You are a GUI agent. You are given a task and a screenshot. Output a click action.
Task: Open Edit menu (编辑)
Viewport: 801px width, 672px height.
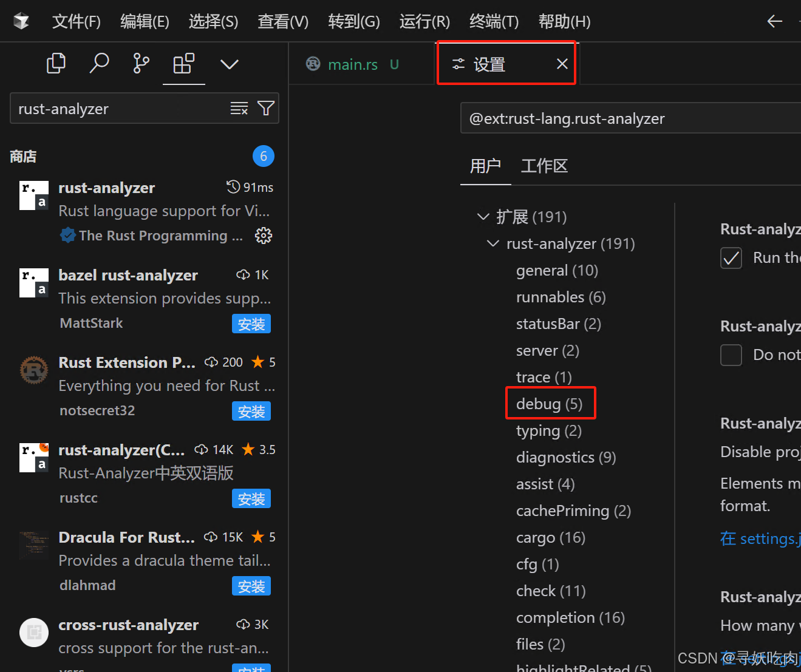[x=145, y=22]
